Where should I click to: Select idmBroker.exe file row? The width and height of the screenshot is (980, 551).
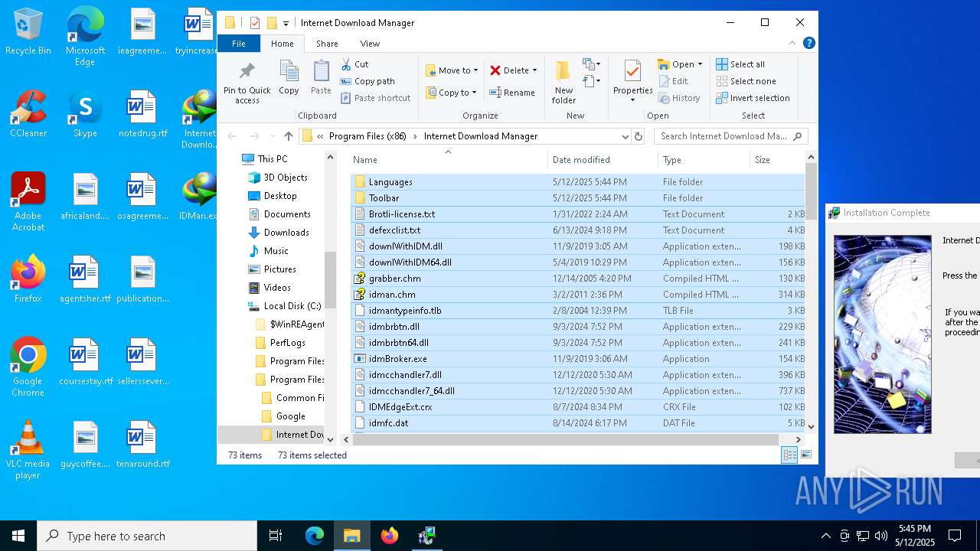578,359
